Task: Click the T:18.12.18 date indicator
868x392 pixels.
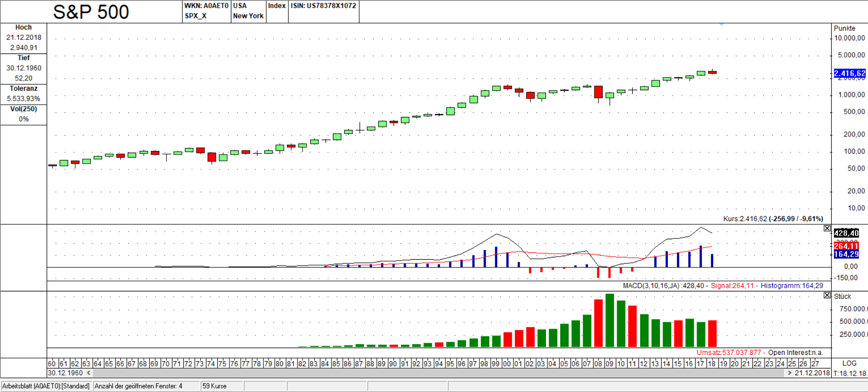Action: click(x=849, y=373)
